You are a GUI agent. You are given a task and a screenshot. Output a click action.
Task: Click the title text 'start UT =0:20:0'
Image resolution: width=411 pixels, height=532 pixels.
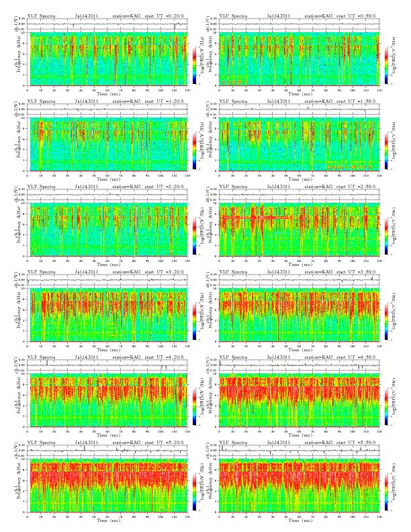164,16
